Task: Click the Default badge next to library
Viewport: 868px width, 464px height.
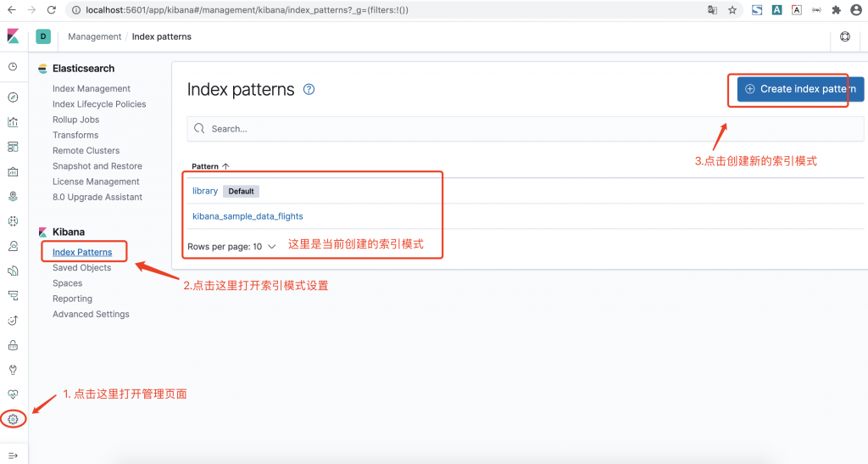Action: 241,191
